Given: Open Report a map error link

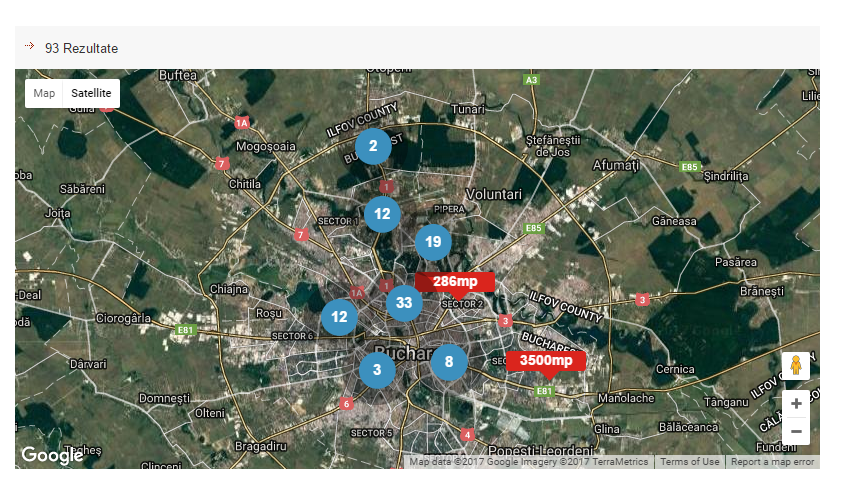Looking at the screenshot, I should 772,462.
